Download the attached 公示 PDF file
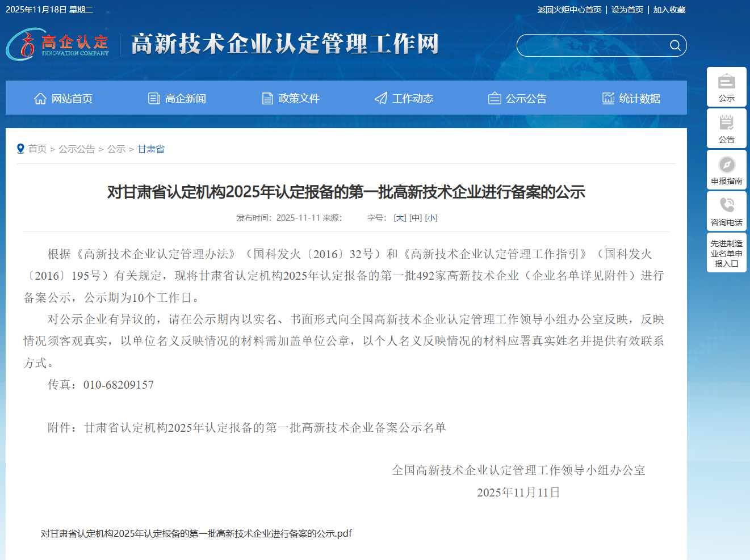 (x=196, y=533)
